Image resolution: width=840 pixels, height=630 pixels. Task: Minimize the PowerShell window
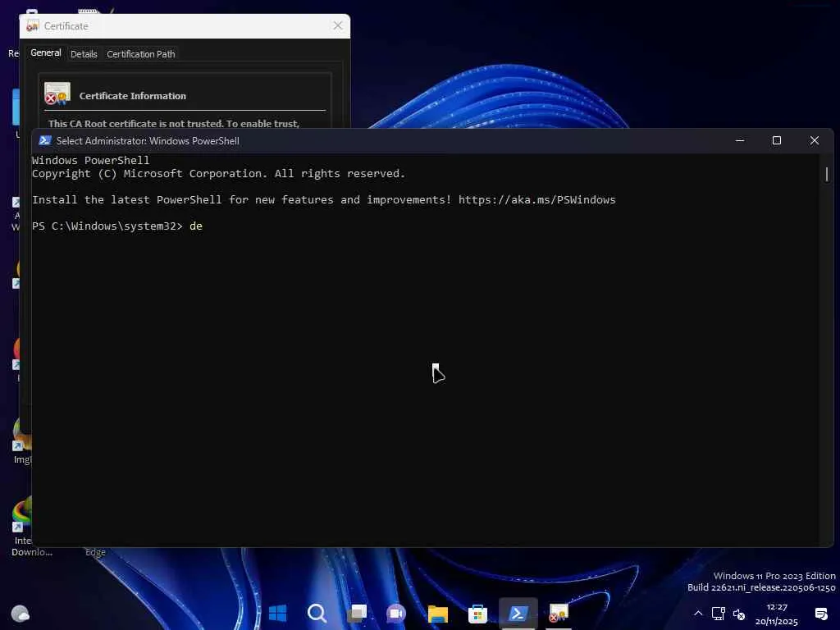coord(740,140)
